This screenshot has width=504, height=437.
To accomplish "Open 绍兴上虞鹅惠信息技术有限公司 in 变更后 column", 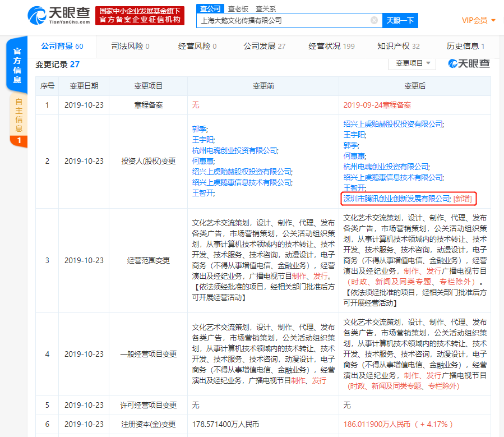I will [x=393, y=177].
